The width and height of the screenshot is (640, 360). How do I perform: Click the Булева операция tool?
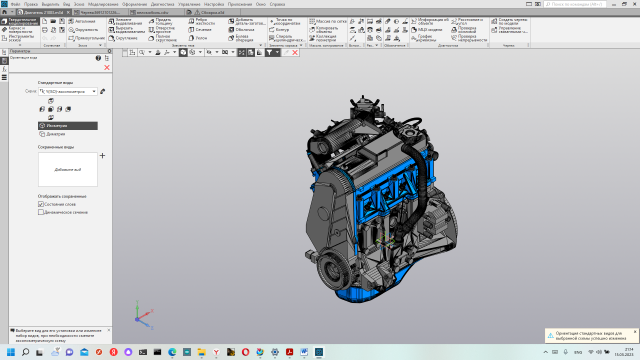(241, 38)
